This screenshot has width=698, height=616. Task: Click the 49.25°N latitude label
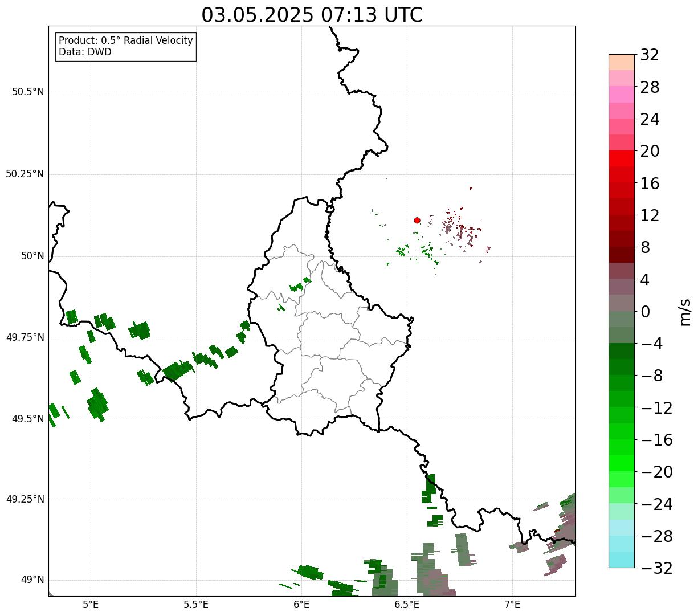coord(25,499)
